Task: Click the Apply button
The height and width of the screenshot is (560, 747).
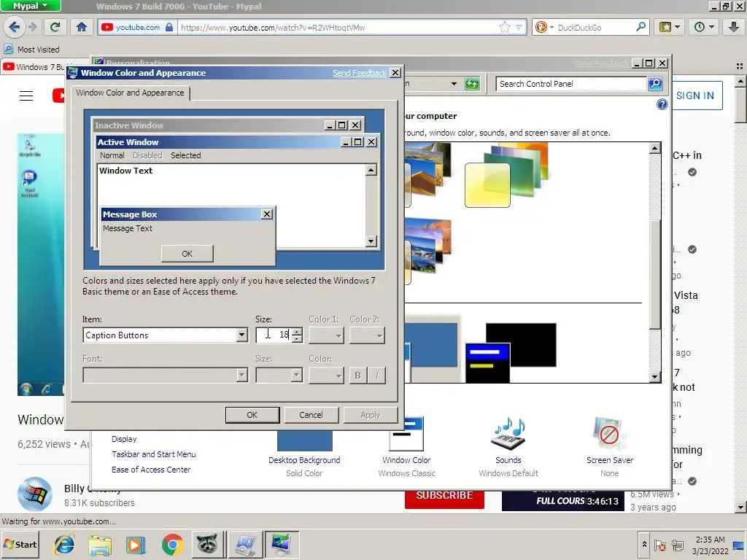Action: click(x=370, y=415)
